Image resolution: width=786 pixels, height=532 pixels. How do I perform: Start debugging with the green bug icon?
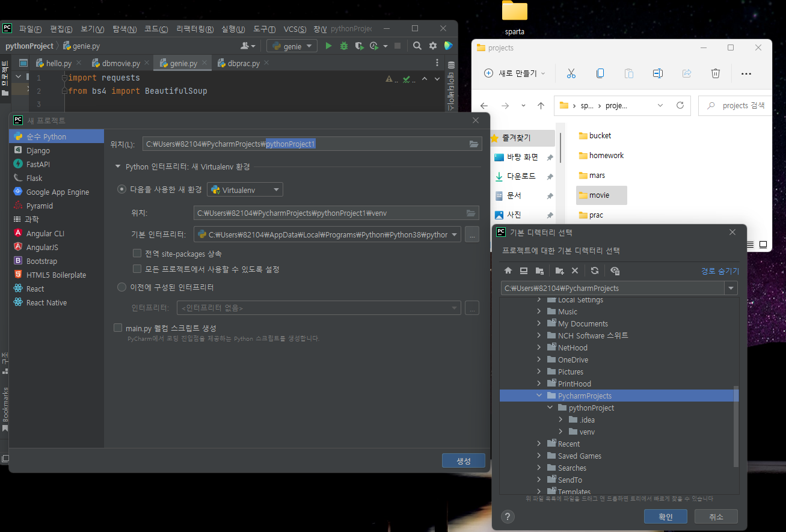(x=344, y=46)
